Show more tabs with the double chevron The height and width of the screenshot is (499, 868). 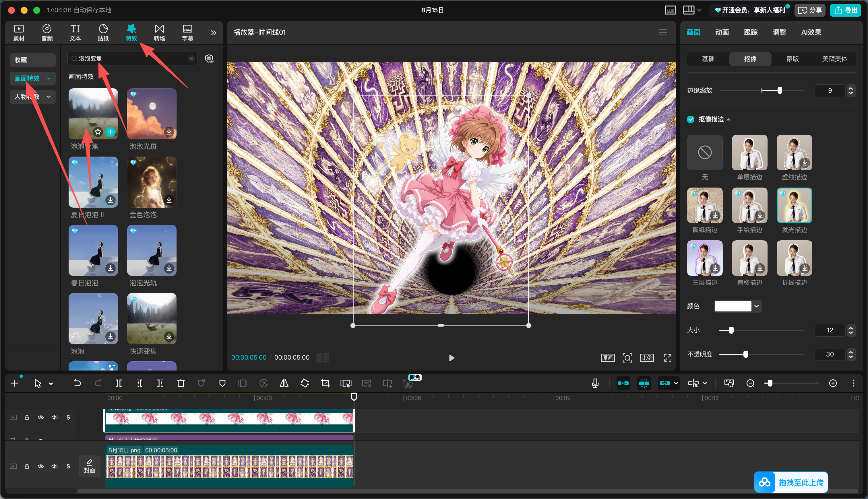[x=213, y=33]
